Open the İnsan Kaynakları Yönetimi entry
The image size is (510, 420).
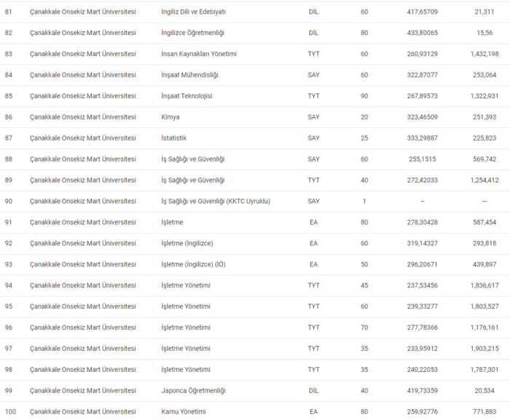coord(198,54)
